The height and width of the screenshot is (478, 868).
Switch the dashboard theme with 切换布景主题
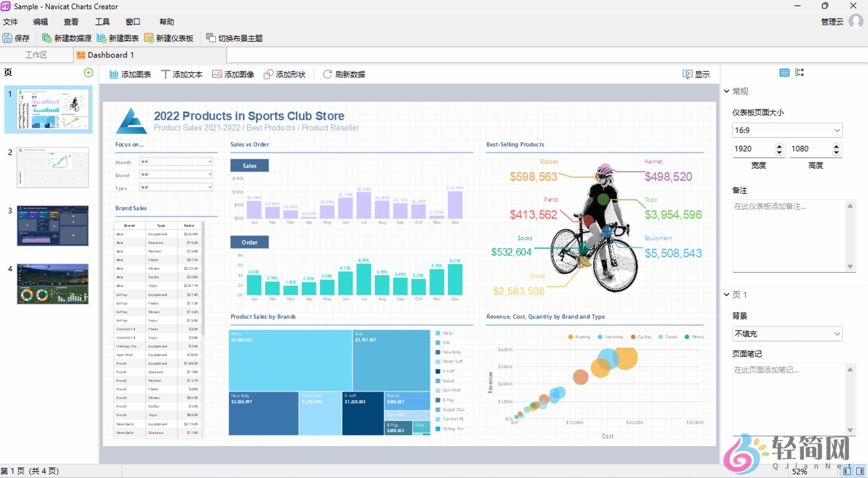click(x=235, y=38)
